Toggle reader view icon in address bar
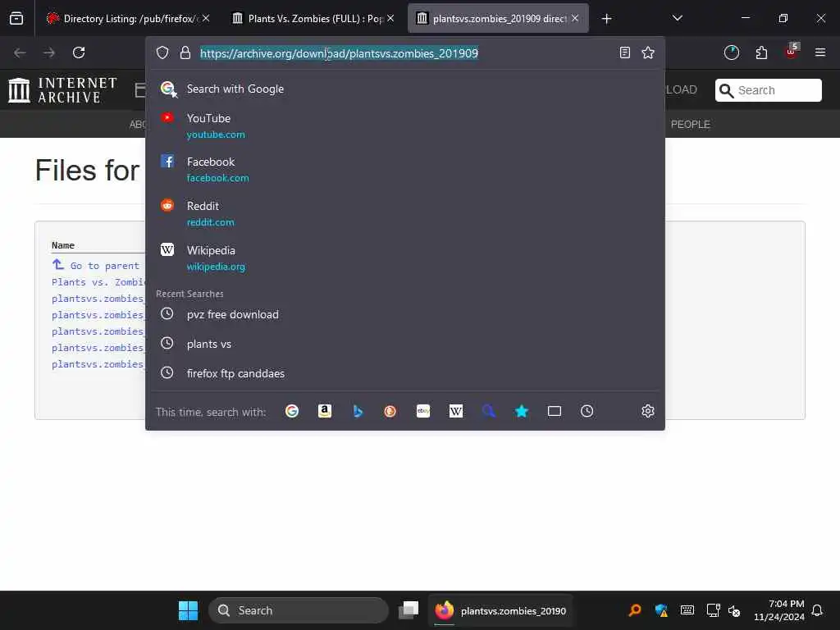Image resolution: width=840 pixels, height=630 pixels. point(624,52)
